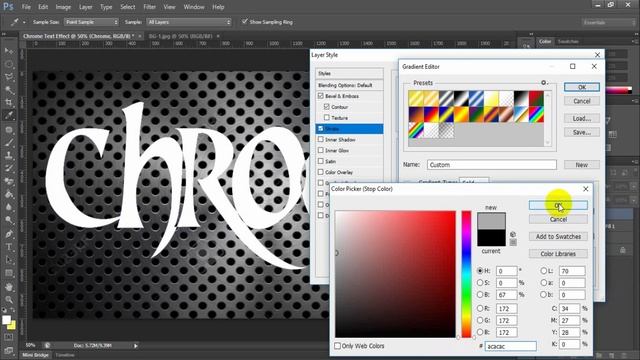Enable the Color Overlay checkbox
The image size is (640, 360).
[x=320, y=172]
